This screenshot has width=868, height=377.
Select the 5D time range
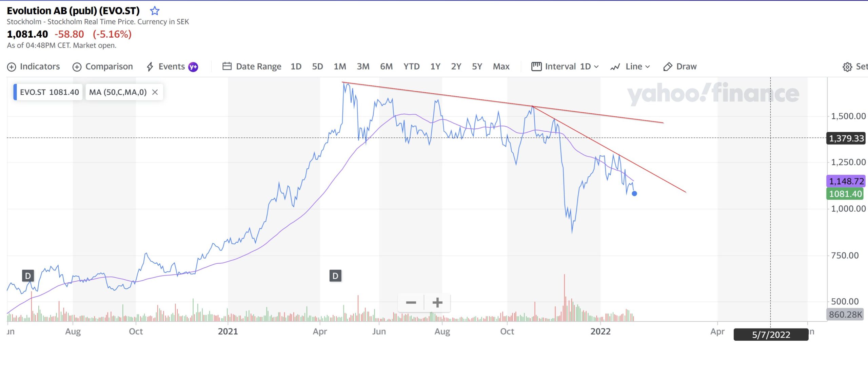pos(317,67)
